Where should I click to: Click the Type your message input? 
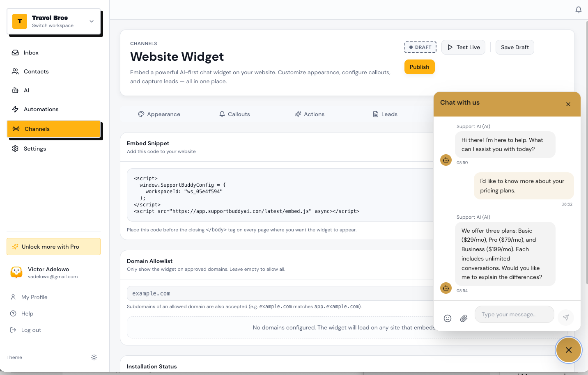pos(514,314)
